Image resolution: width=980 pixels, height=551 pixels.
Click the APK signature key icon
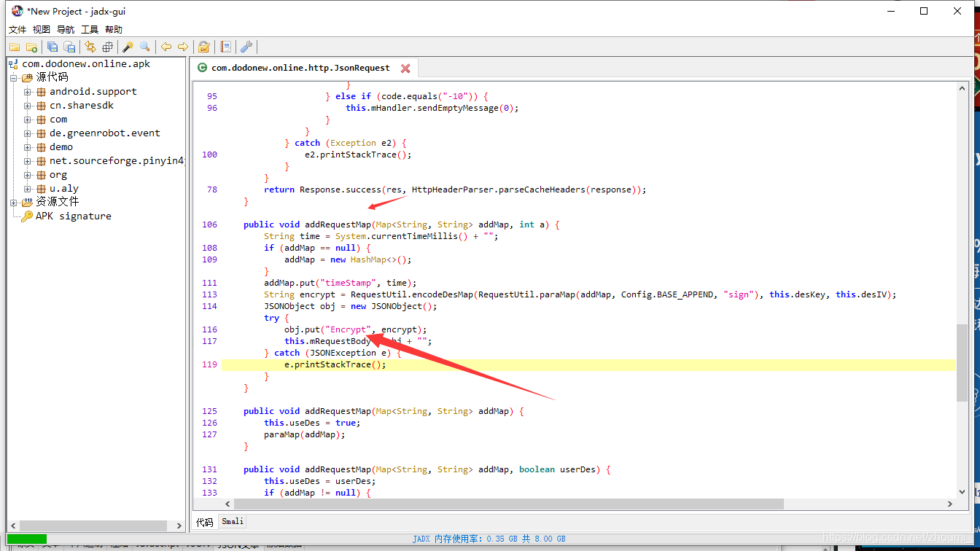pos(27,216)
